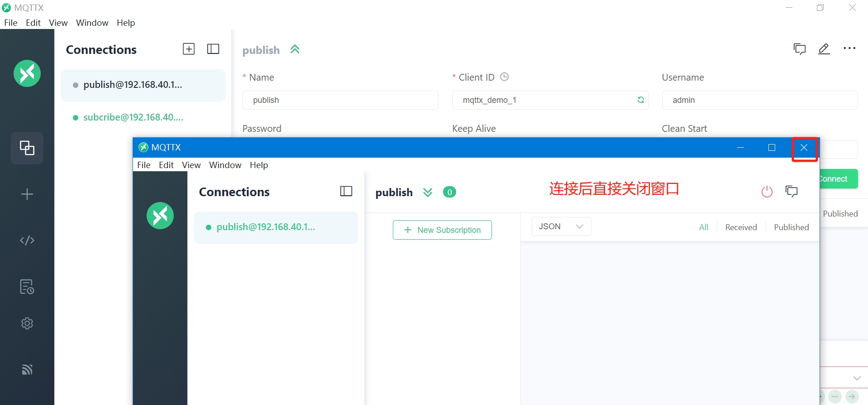Open new window icon in the front window header
This screenshot has height=405, width=868.
point(792,191)
